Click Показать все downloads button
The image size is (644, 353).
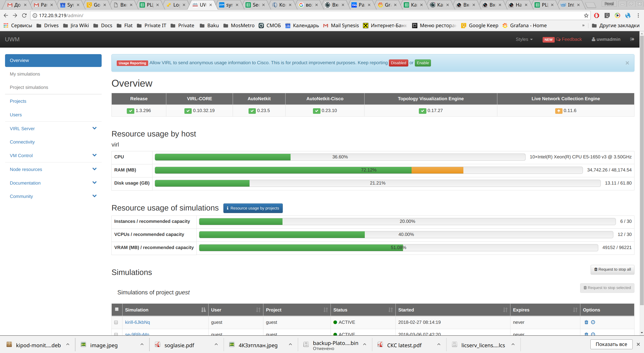tap(611, 344)
